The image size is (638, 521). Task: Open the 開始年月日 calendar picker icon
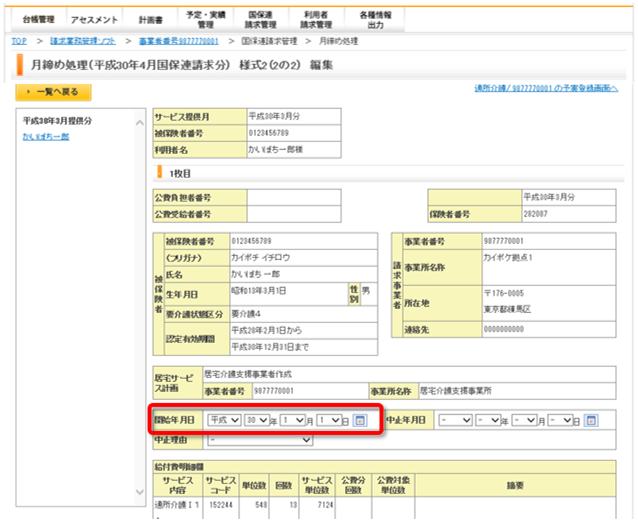[x=360, y=420]
